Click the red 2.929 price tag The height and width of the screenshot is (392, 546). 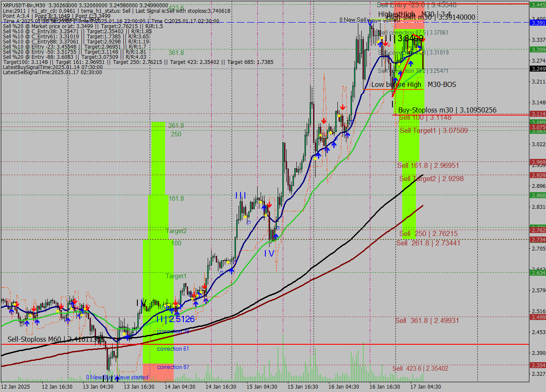point(537,175)
